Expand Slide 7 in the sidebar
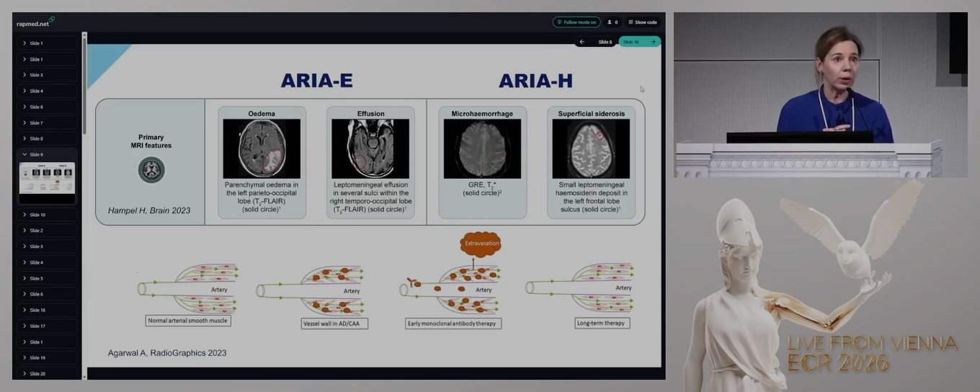980x392 pixels. 24,122
